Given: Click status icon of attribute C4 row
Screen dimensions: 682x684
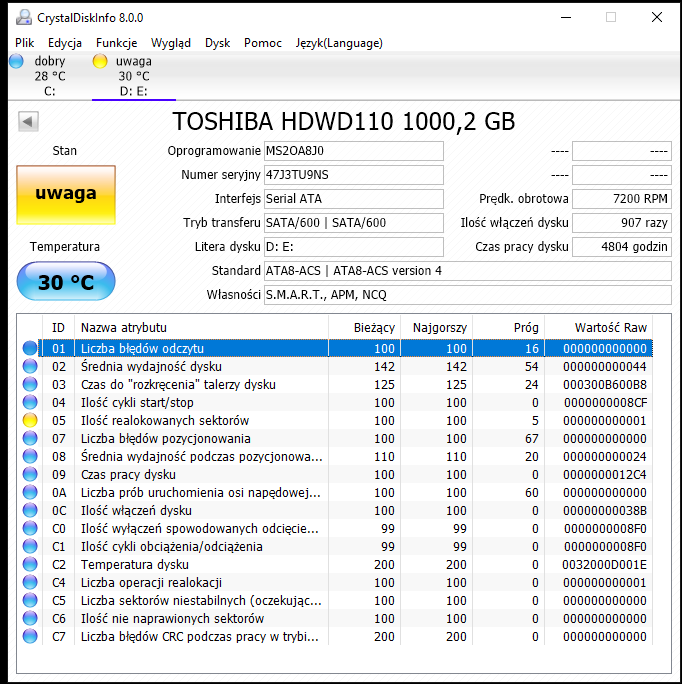Looking at the screenshot, I should 30,582.
